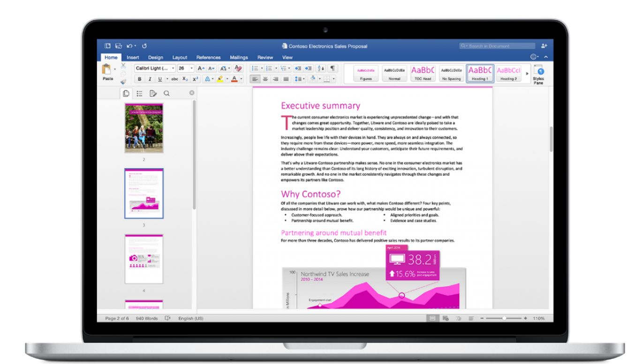Redo using the circular arrow icon
The width and height of the screenshot is (635, 364).
tap(144, 46)
